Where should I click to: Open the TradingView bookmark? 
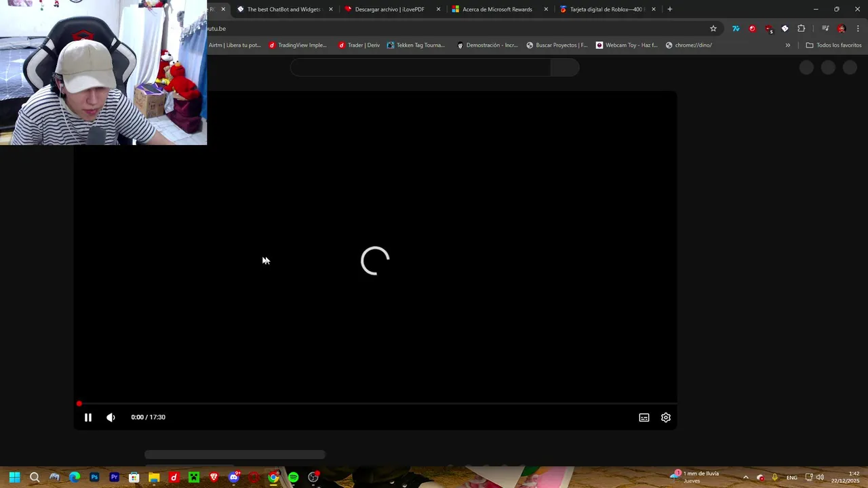coord(298,45)
